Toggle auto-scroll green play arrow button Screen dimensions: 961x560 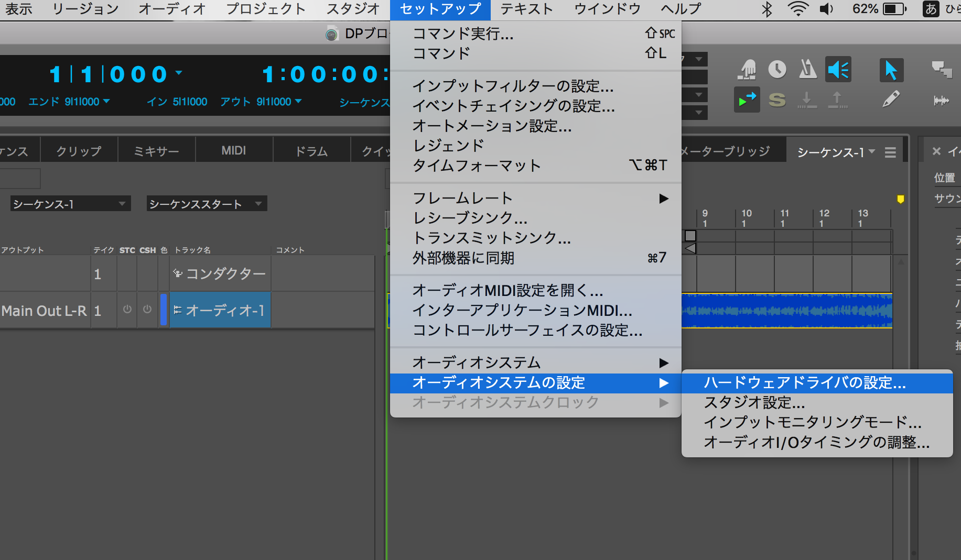[747, 100]
